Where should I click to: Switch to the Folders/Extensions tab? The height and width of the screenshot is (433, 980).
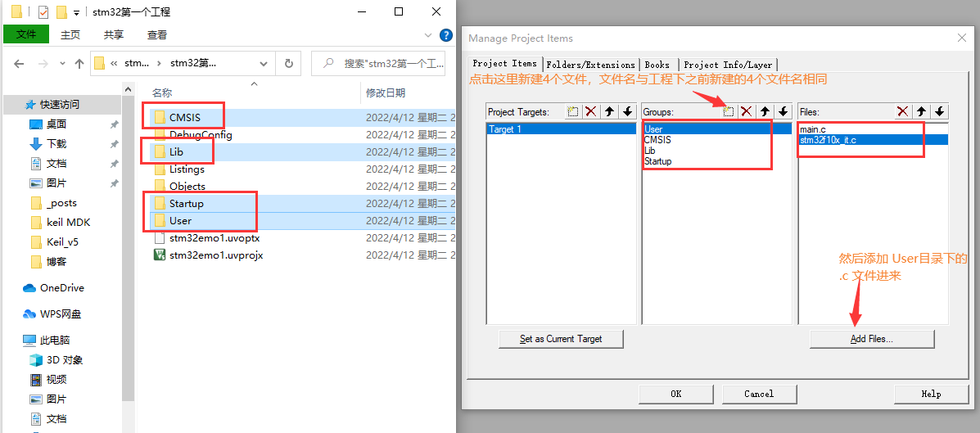590,65
